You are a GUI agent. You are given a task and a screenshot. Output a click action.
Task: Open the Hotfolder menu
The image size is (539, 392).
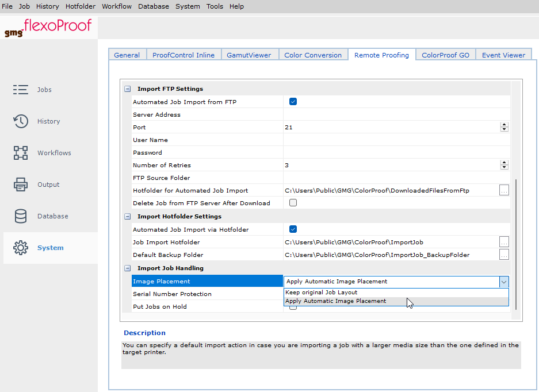pyautogui.click(x=80, y=6)
